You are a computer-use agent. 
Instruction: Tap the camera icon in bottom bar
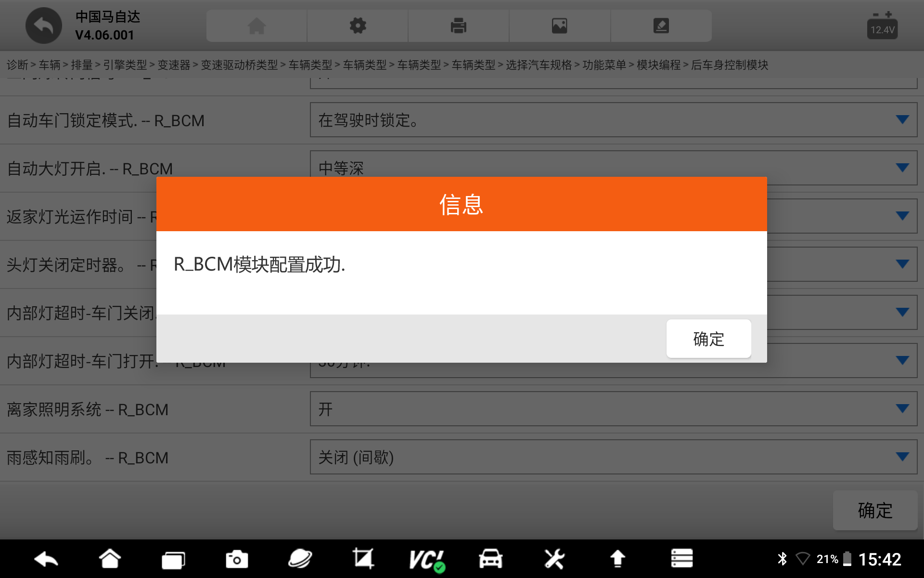(x=236, y=559)
